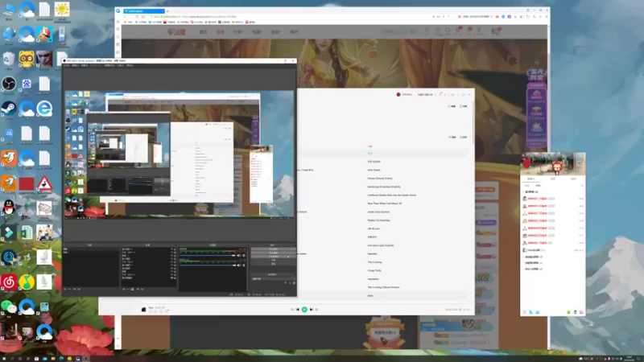
Task: Open the red warning triangle desktop icon
Action: (44, 183)
